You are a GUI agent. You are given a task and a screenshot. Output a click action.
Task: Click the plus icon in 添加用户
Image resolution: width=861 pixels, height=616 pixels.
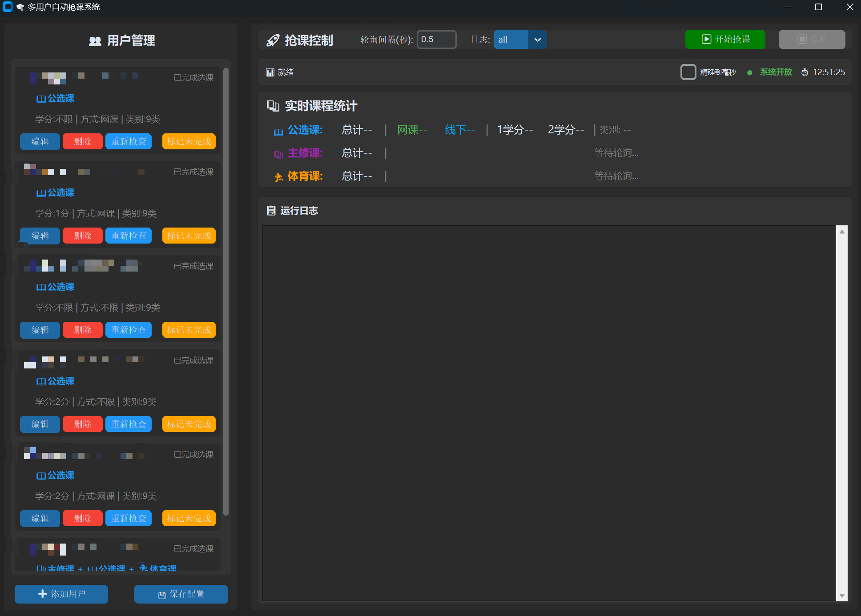coord(43,594)
